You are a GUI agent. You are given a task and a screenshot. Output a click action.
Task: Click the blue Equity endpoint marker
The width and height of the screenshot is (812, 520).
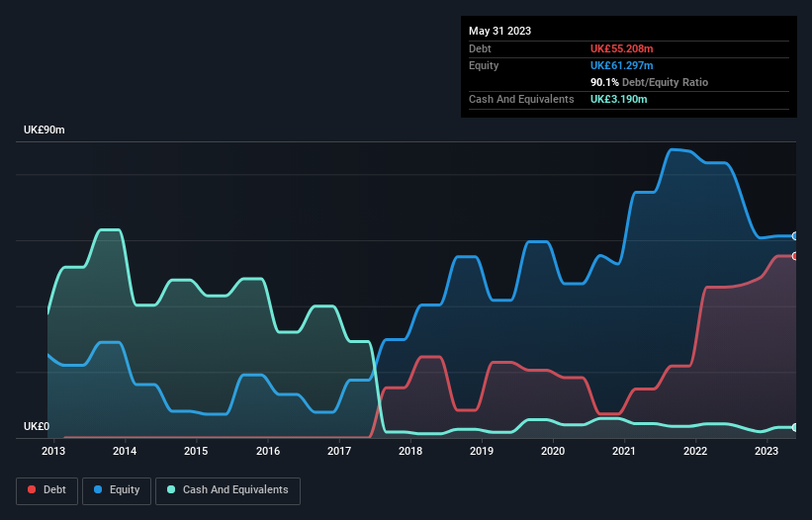pos(795,236)
